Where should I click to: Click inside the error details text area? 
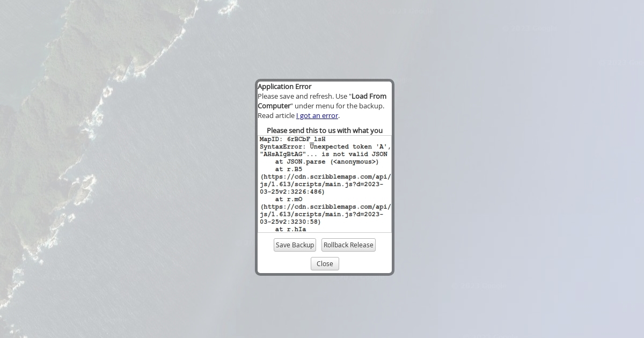325,184
